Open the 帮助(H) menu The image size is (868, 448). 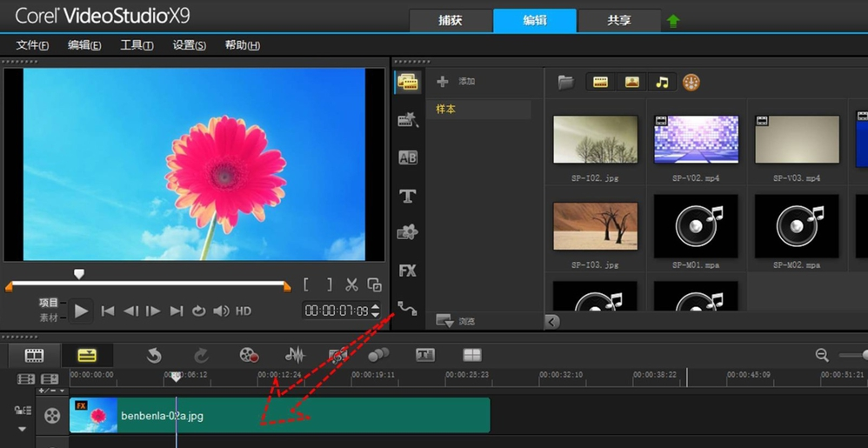pyautogui.click(x=243, y=45)
